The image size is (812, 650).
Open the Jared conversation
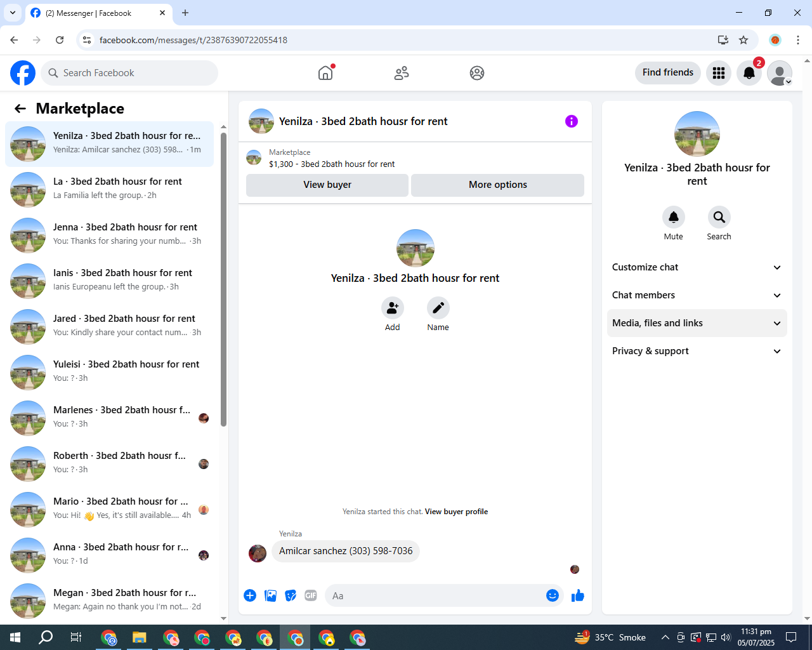[109, 327]
